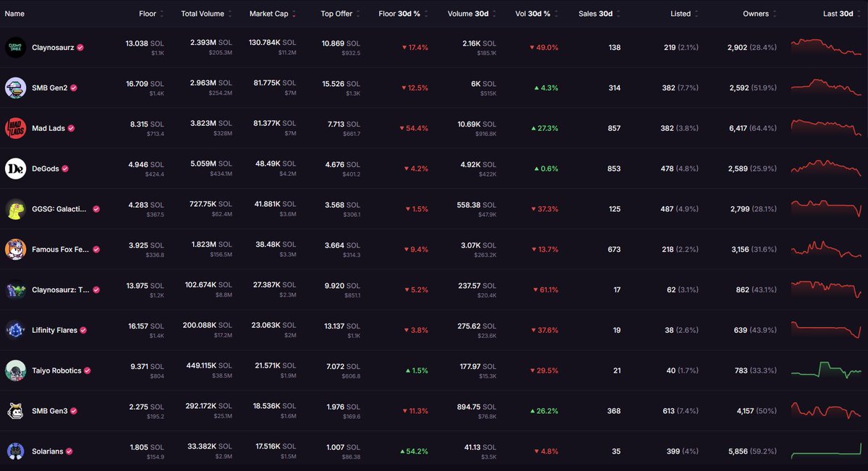
Task: Click the verified badge beside SMB Gen3
Action: point(74,411)
